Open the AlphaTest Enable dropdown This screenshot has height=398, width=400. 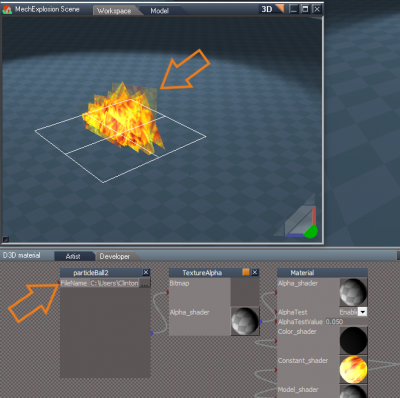362,312
